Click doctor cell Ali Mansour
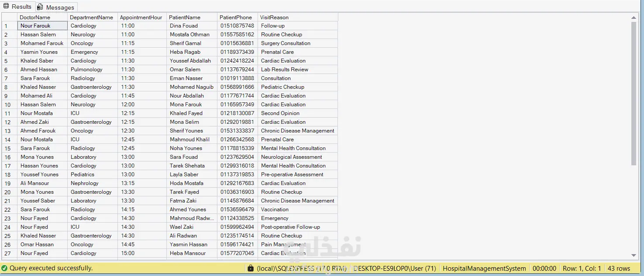 pyautogui.click(x=42, y=183)
